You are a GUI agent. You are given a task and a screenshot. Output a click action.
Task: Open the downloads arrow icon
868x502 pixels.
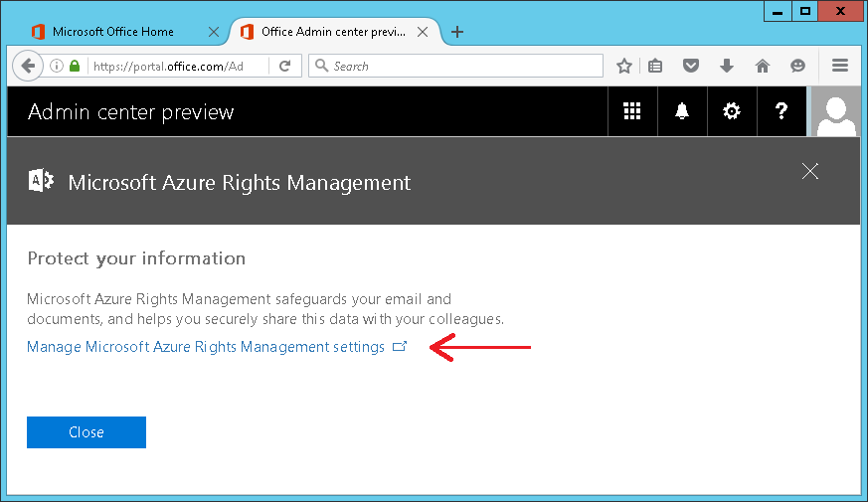pos(727,66)
